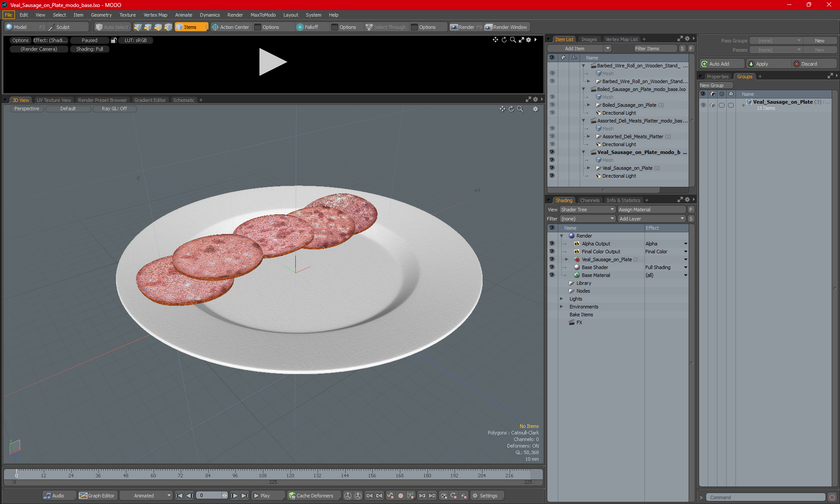Screen dimensions: 840x504
Task: Toggle visibility of Veal_Sausage_on_Plate_modo_b scene item
Action: pyautogui.click(x=552, y=152)
